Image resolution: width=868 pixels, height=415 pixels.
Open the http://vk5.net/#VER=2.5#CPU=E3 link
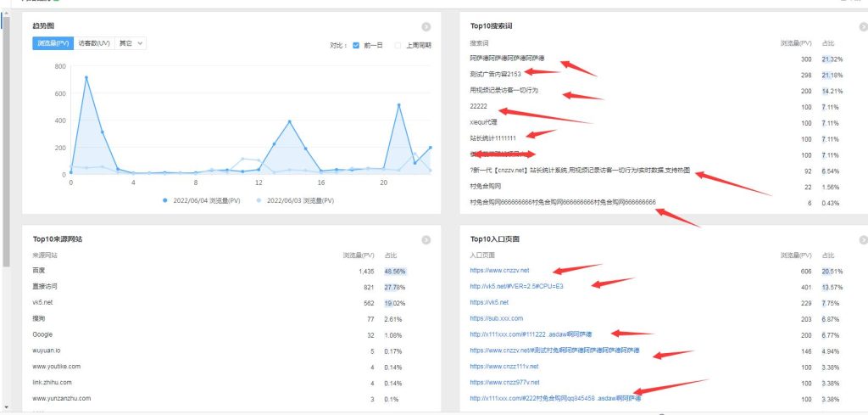click(516, 286)
